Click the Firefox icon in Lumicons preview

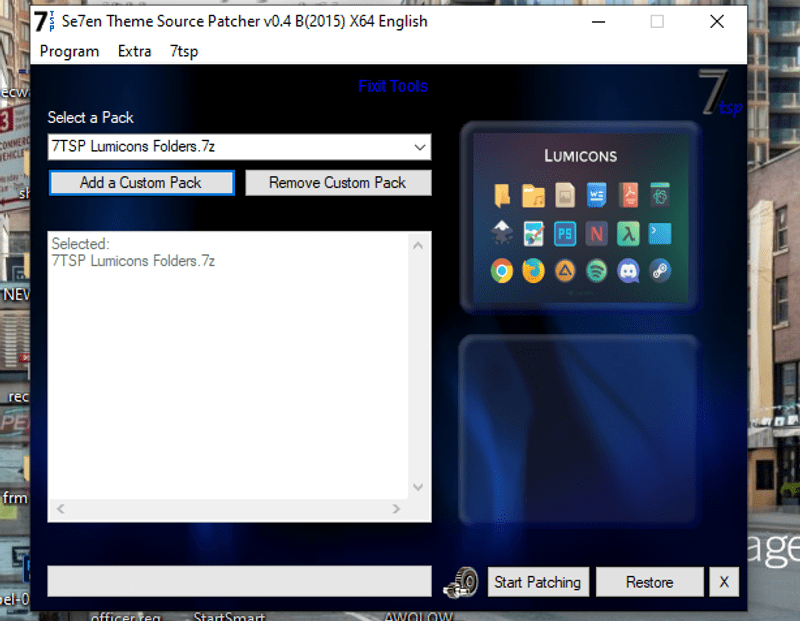tap(533, 270)
